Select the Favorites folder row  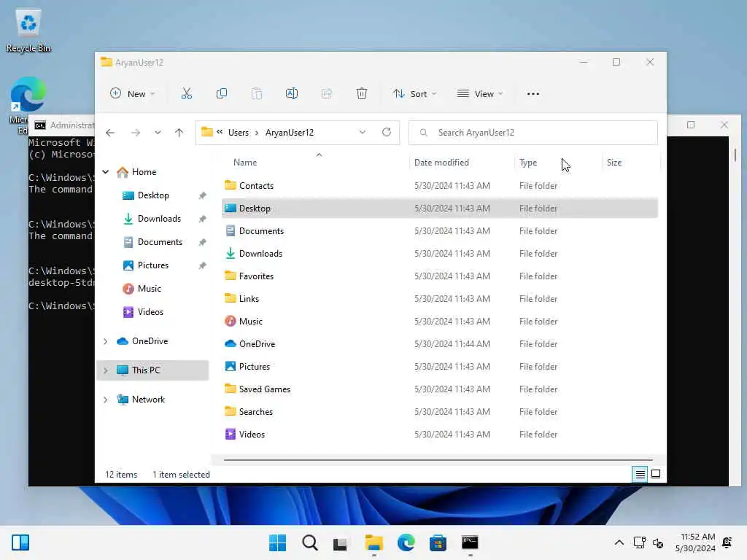[439, 276]
